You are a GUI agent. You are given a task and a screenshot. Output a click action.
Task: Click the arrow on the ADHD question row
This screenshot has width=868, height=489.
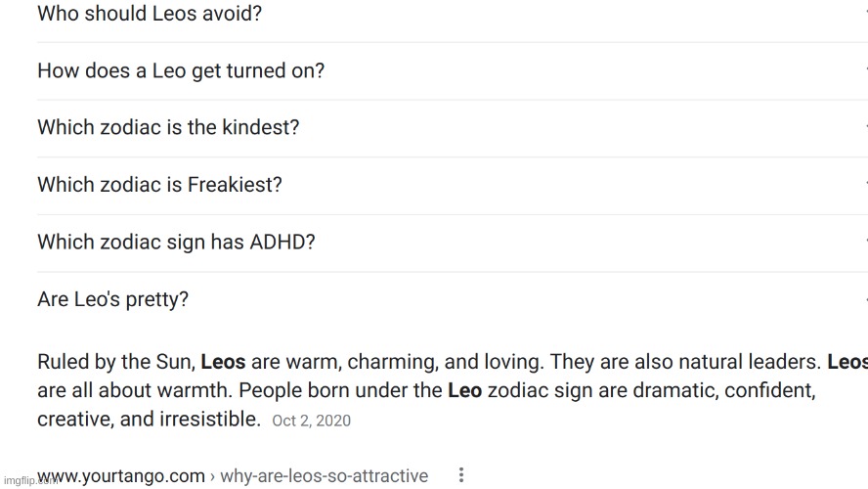865,242
